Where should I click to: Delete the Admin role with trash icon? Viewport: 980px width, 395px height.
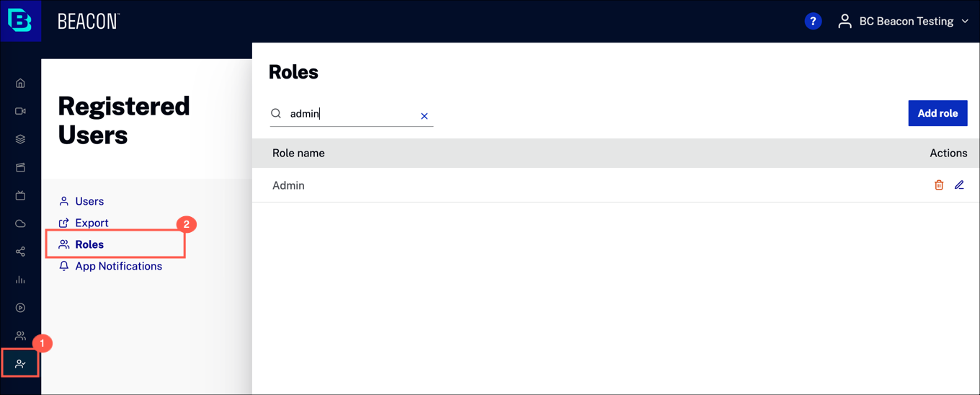pyautogui.click(x=939, y=185)
